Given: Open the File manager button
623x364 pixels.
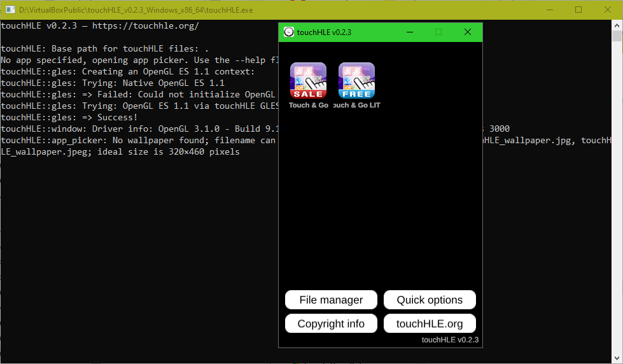Looking at the screenshot, I should click(331, 300).
